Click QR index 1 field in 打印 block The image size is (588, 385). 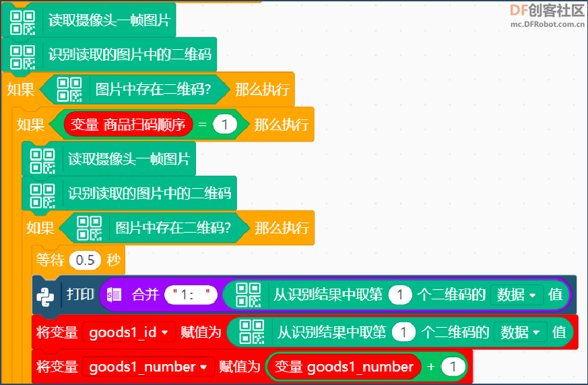pyautogui.click(x=400, y=295)
